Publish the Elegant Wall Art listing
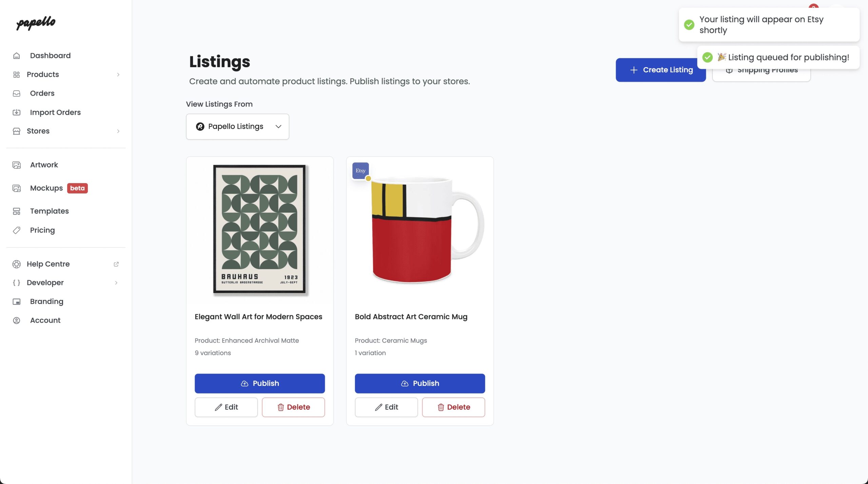 [x=259, y=383]
